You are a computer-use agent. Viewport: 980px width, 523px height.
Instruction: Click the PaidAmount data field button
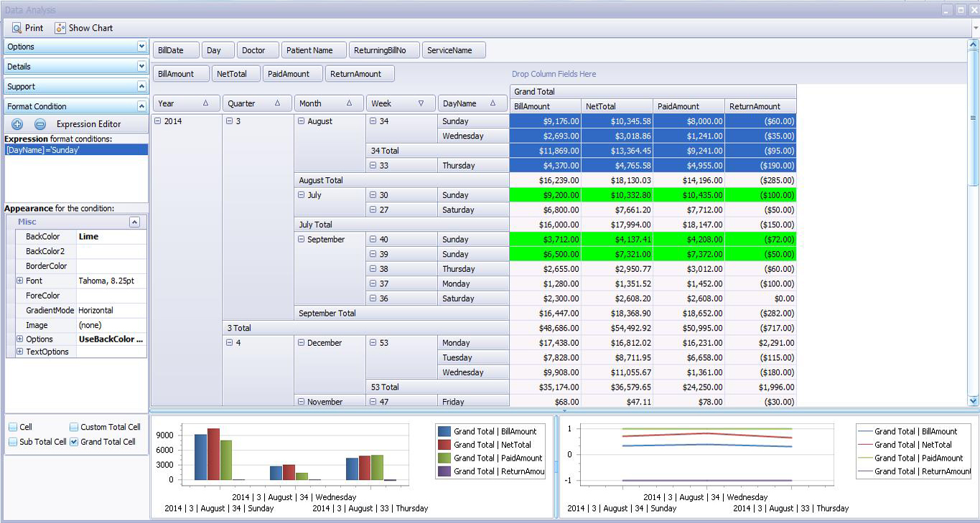(293, 74)
